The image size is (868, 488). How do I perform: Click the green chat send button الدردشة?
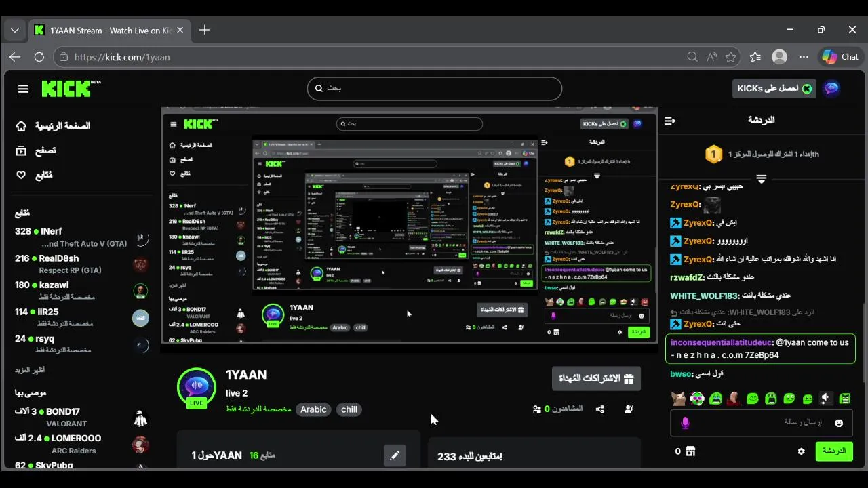tap(834, 451)
